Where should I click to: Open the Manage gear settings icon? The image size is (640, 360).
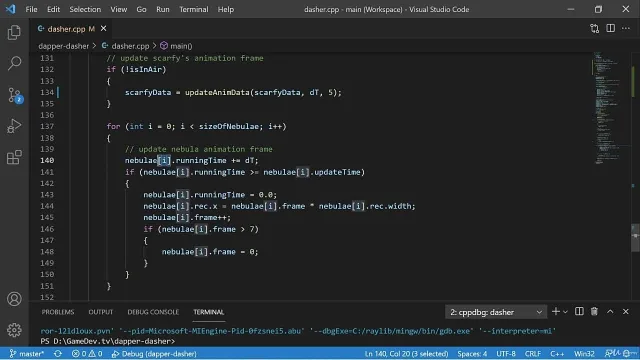(14, 330)
